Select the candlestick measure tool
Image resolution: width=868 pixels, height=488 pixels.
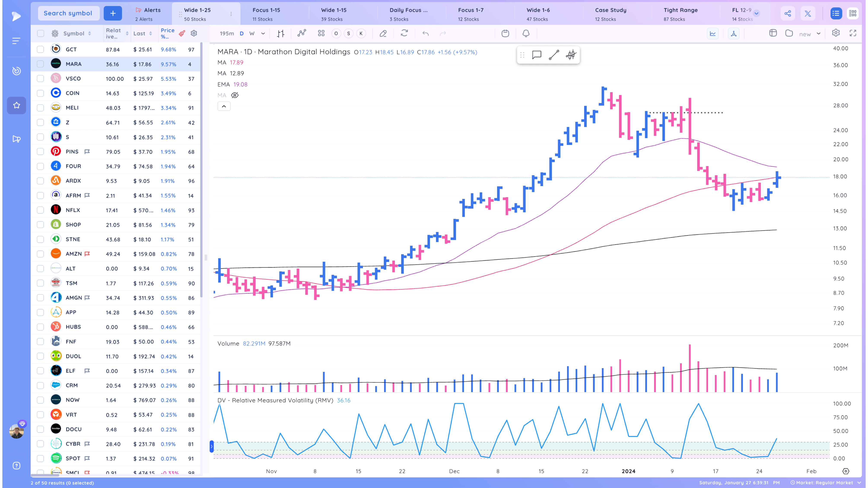571,55
